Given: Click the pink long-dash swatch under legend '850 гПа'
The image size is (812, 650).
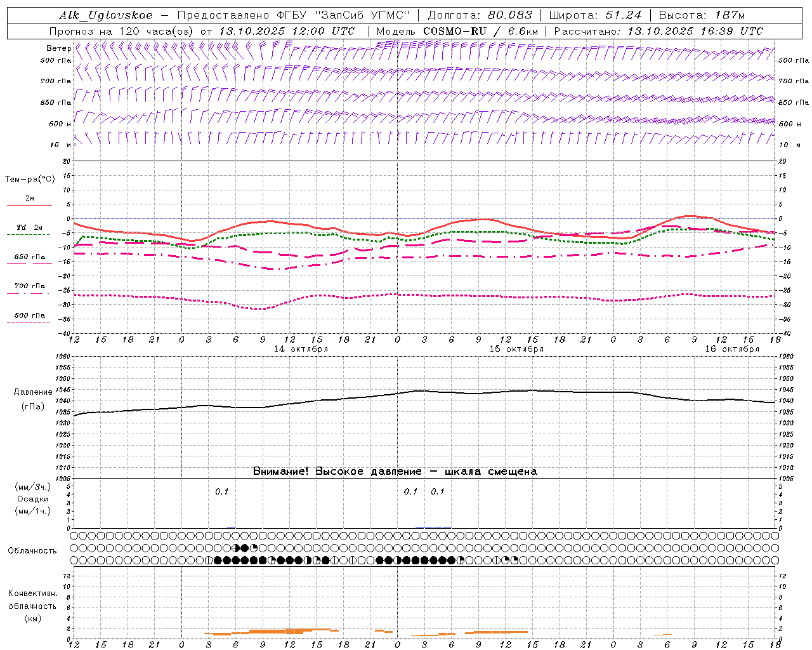Looking at the screenshot, I should [x=28, y=263].
